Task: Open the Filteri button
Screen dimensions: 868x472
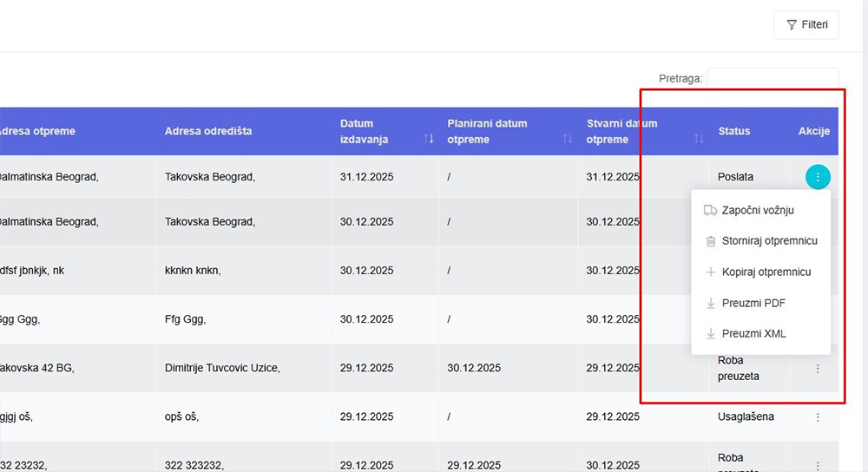Action: coord(806,25)
